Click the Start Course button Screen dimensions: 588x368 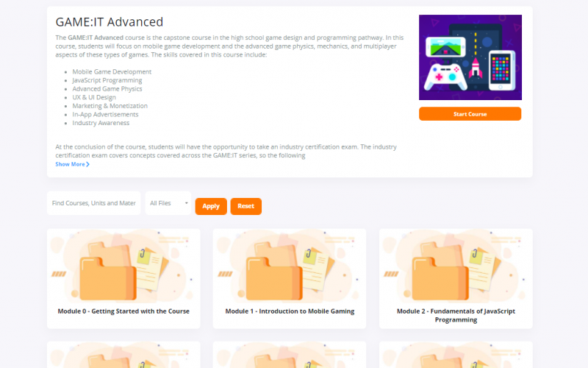tap(470, 114)
